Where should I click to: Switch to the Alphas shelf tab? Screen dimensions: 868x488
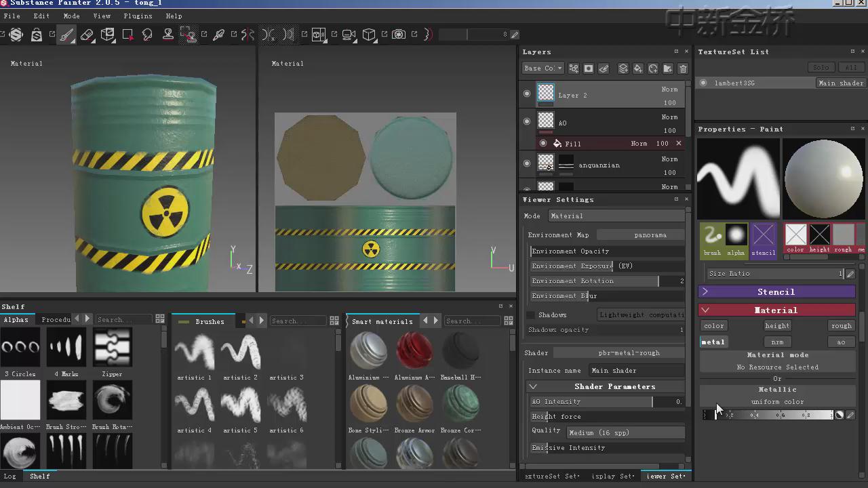click(16, 319)
